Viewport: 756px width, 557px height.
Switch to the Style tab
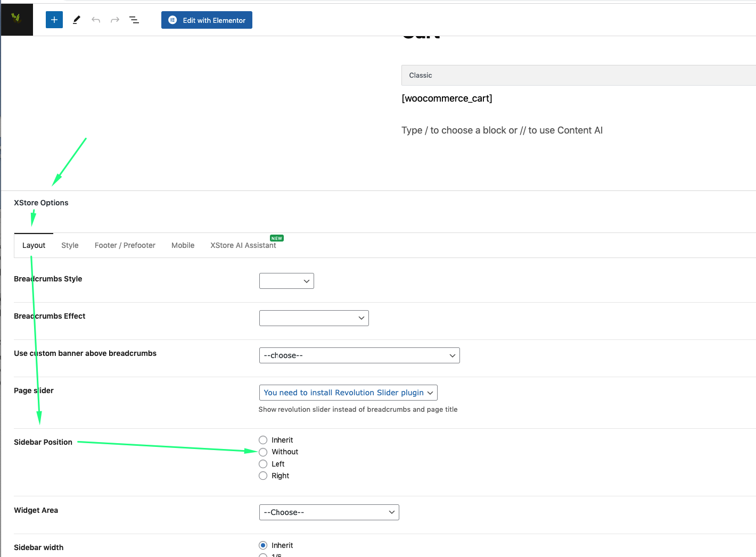click(70, 245)
